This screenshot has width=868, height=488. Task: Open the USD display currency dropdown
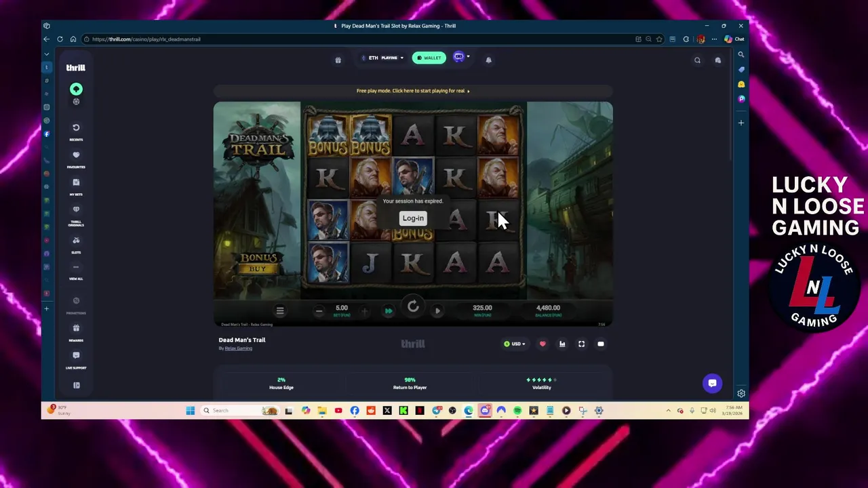[515, 344]
